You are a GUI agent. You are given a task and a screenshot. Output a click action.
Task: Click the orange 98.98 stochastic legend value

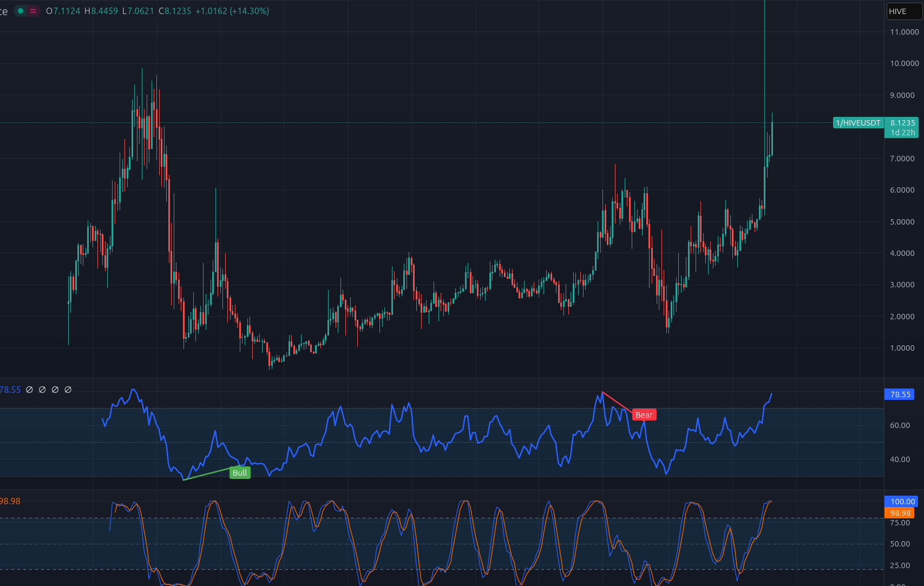click(10, 501)
